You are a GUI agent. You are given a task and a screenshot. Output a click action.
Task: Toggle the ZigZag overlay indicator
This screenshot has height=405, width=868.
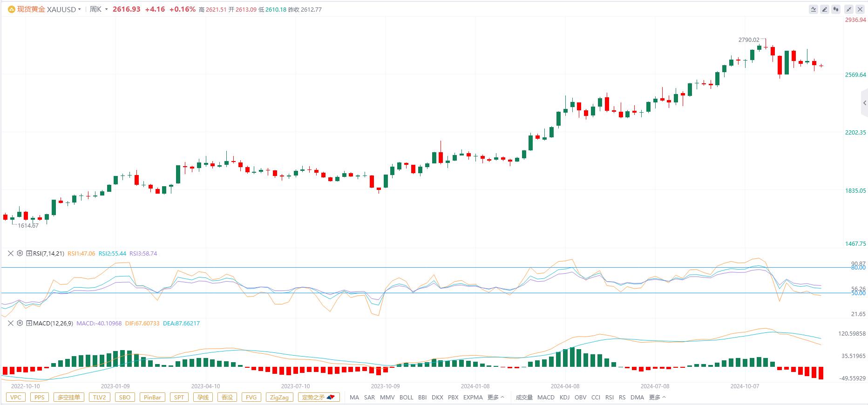click(279, 397)
